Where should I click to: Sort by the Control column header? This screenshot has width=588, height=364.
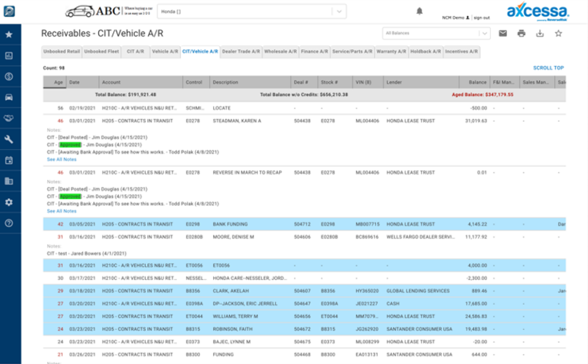click(x=196, y=82)
